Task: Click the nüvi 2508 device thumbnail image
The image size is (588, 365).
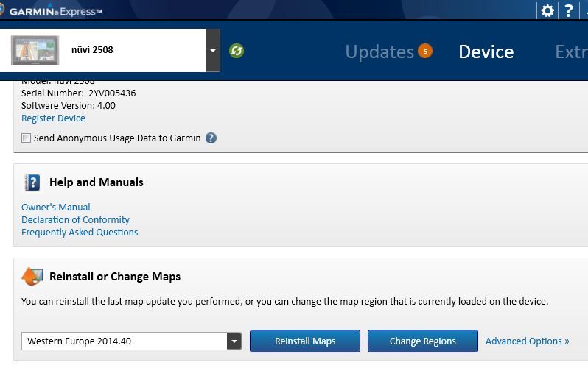Action: (x=35, y=50)
